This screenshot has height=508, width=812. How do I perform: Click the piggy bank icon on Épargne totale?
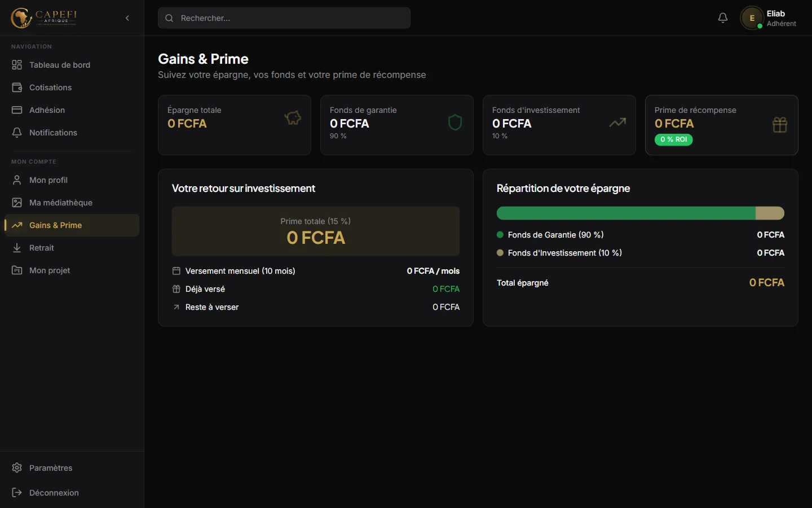tap(293, 118)
